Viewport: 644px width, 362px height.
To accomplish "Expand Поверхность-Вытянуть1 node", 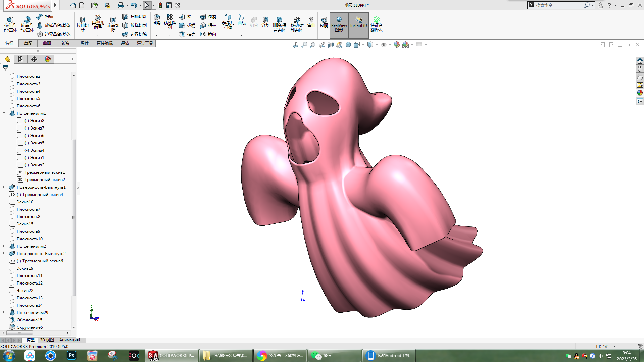I will pos(4,187).
